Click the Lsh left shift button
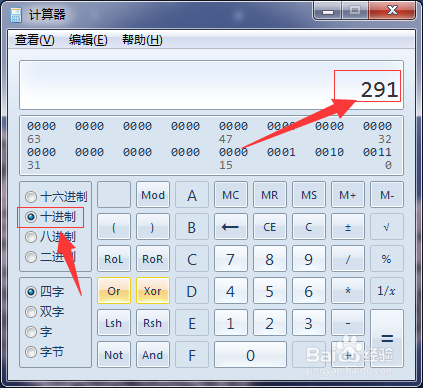The width and height of the screenshot is (423, 388). pos(114,323)
